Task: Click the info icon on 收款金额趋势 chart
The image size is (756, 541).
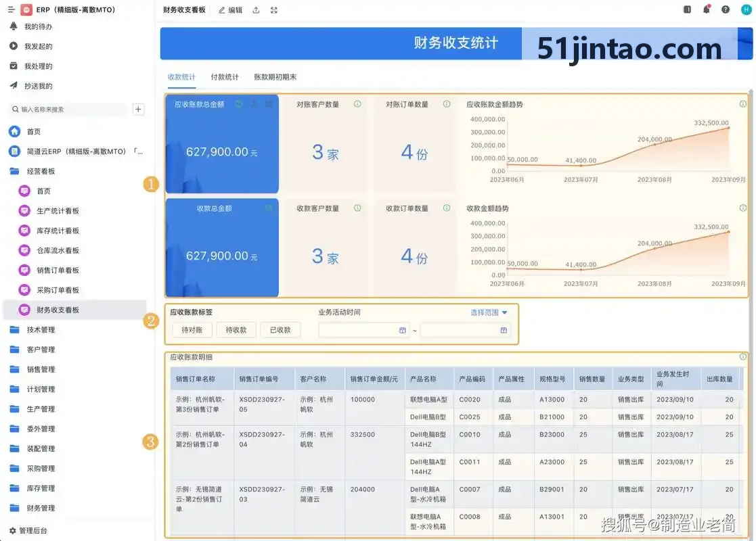Action: (x=743, y=208)
